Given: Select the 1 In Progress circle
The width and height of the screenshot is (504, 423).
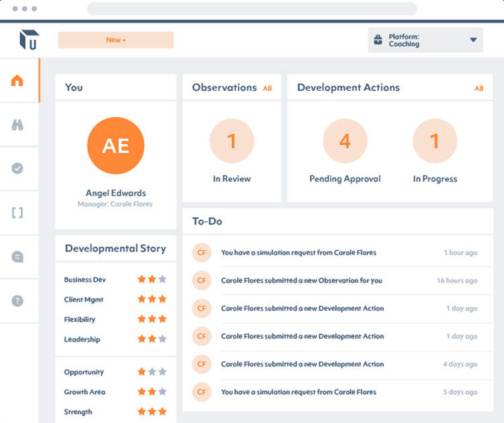Looking at the screenshot, I should [435, 141].
